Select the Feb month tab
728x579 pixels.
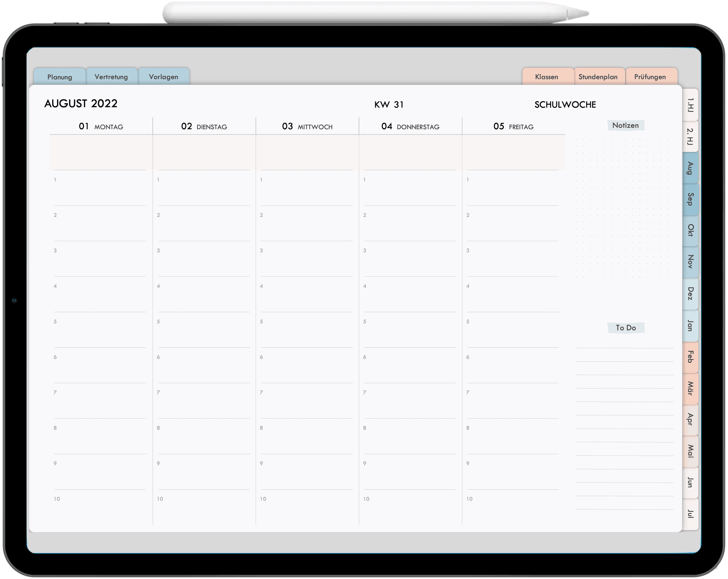pos(691,357)
